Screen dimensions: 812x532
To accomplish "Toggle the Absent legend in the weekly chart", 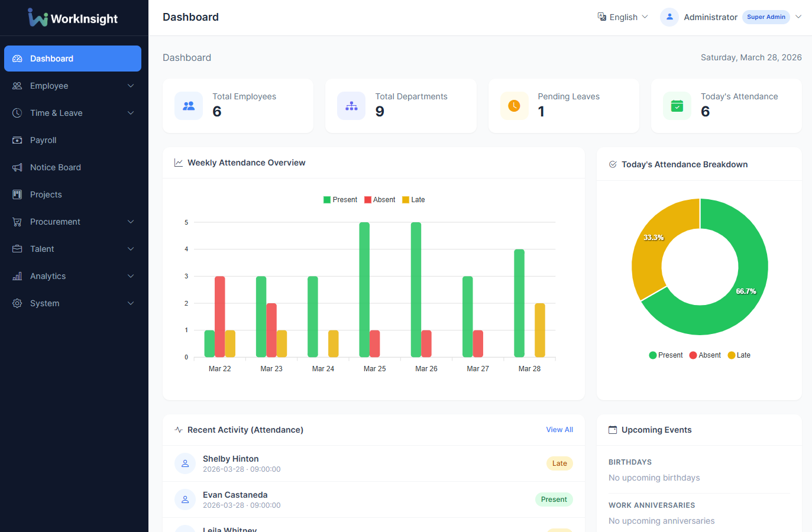I will 379,199.
